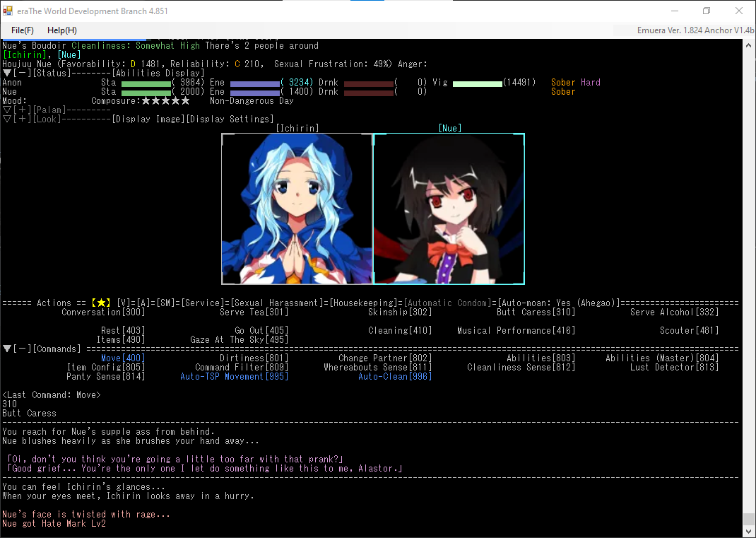The height and width of the screenshot is (538, 756).
Task: Select the Serve Tea[301] action
Action: (x=254, y=312)
